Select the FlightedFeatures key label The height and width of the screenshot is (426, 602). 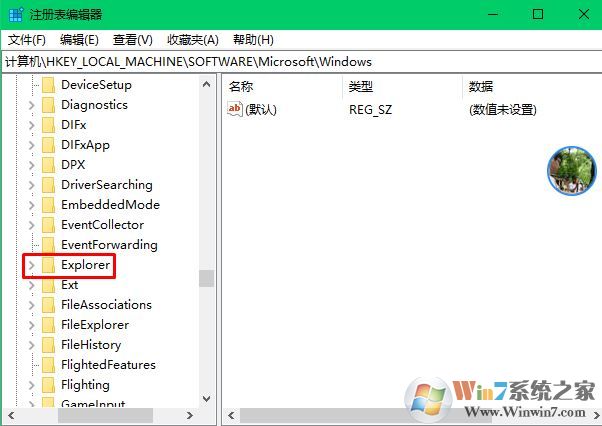(108, 365)
